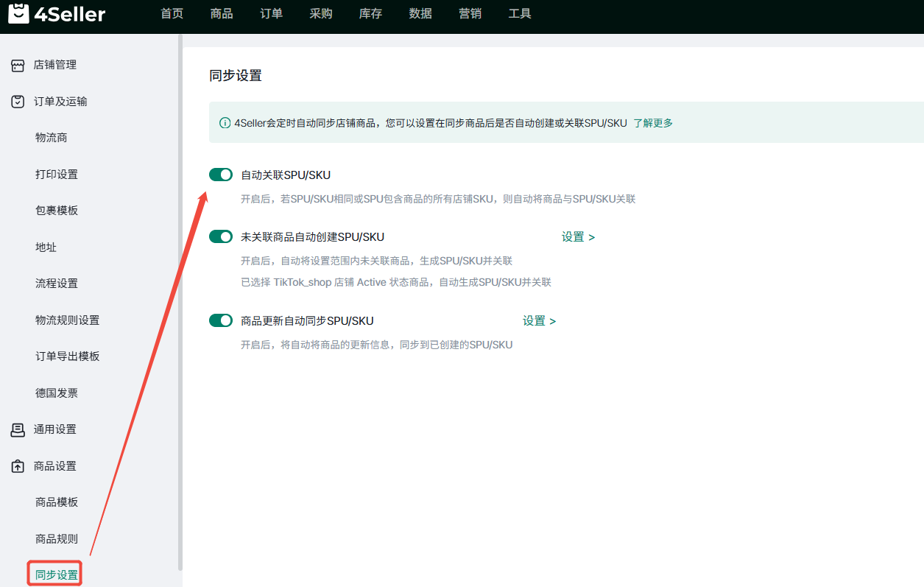
Task: Click the 同步设置 page heading
Action: (236, 76)
